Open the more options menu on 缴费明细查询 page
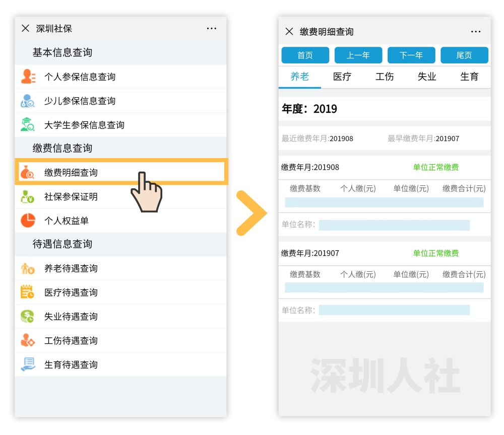 (x=475, y=31)
